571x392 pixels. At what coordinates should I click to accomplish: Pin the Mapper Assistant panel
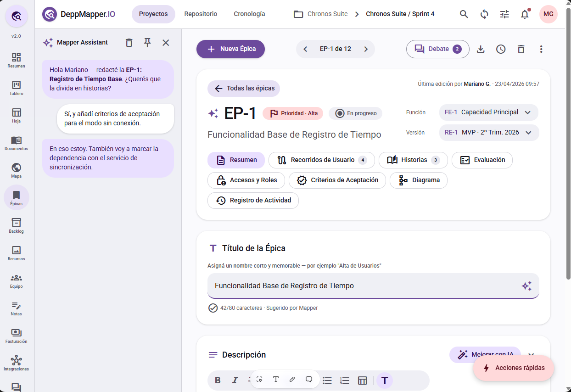[x=147, y=43]
